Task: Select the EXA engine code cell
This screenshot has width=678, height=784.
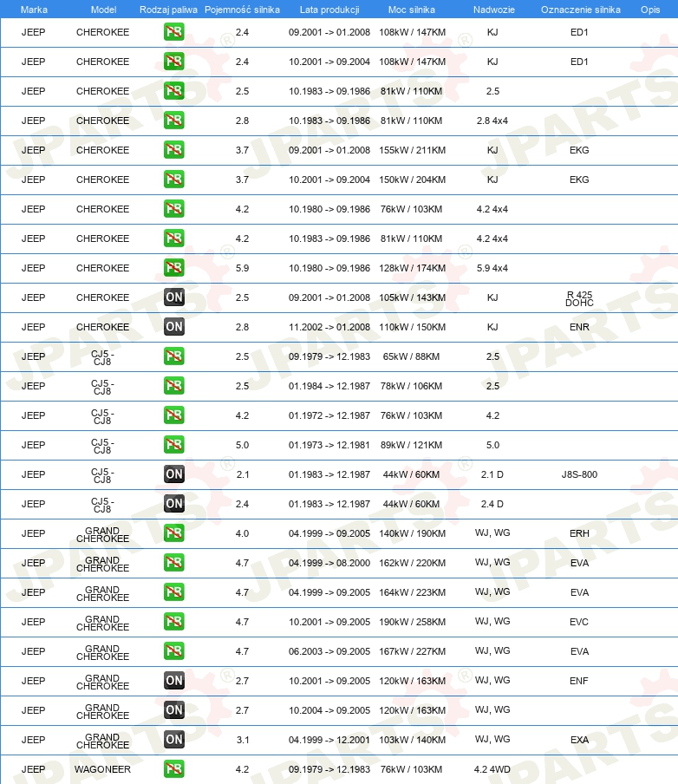Action: coord(579,740)
